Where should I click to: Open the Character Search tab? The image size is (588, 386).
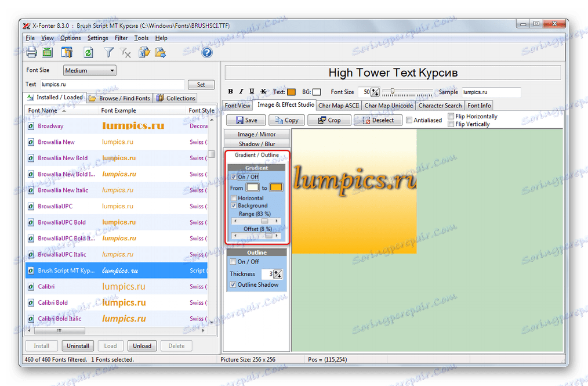tap(440, 106)
